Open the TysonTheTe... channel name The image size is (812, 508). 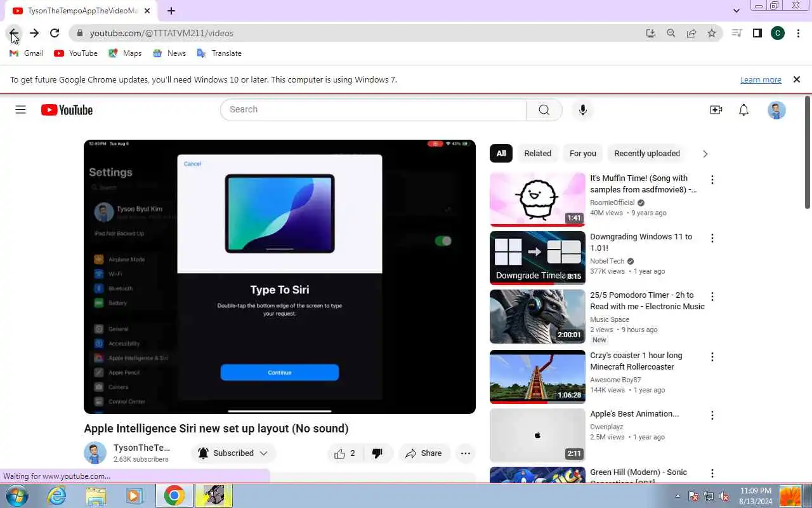[x=141, y=448]
